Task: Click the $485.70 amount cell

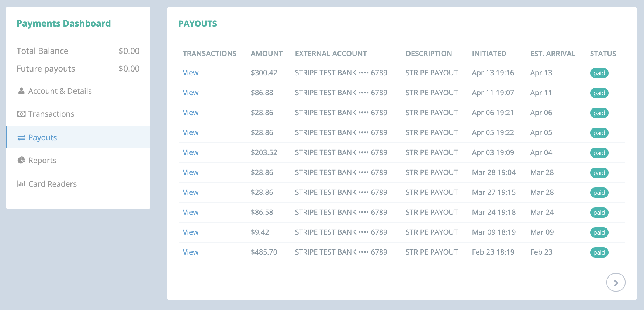Action: (264, 252)
